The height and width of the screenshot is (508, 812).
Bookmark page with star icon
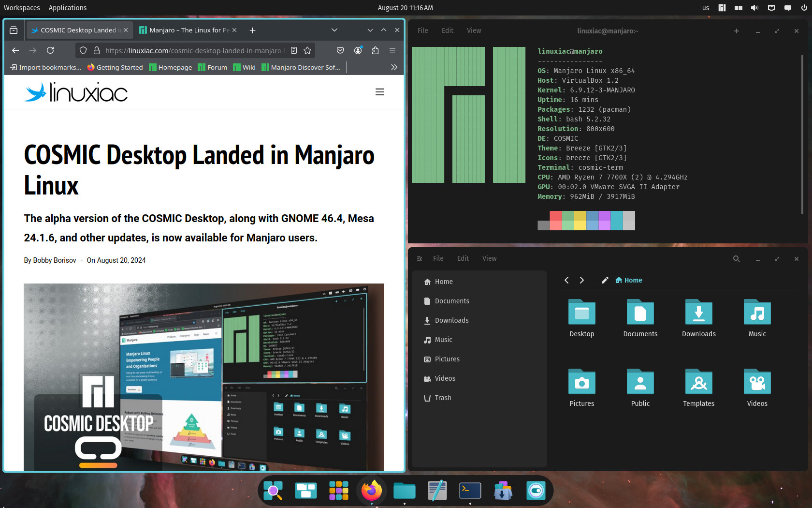click(x=307, y=50)
